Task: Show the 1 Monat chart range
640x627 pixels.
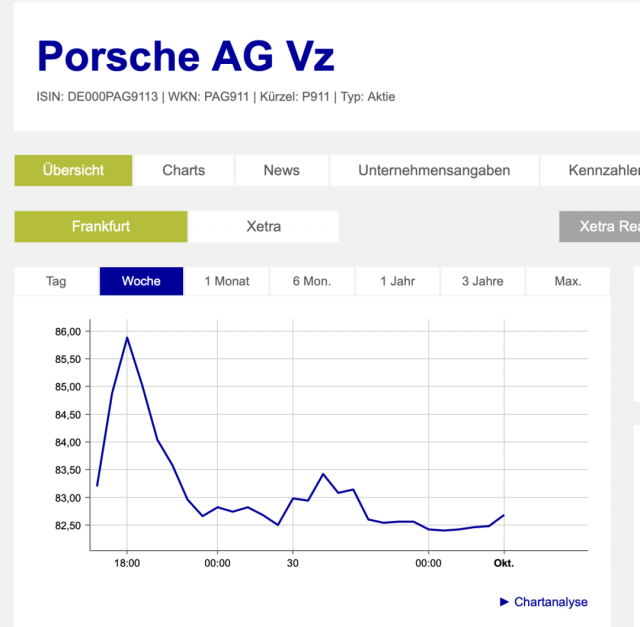Action: (x=227, y=281)
